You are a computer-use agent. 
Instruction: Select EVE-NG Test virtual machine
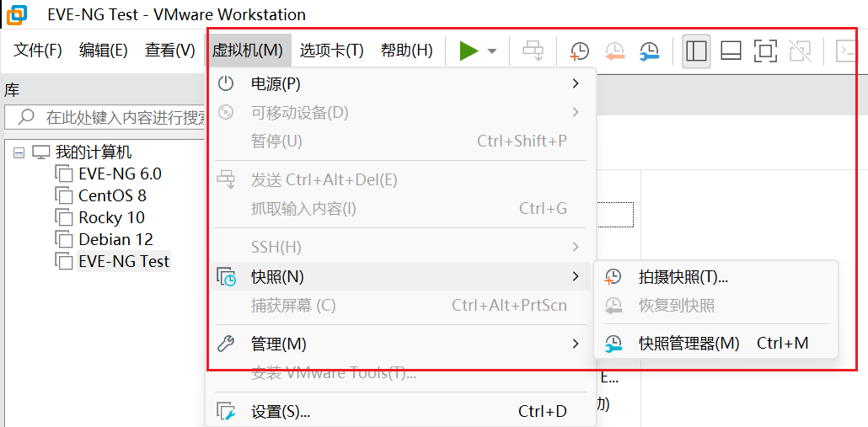[x=124, y=261]
